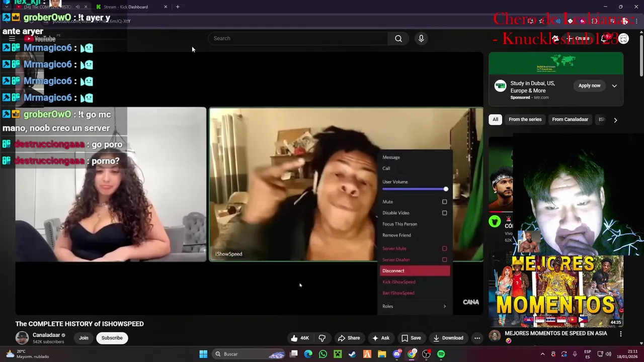
Task: Open WhatsApp from taskbar
Action: click(x=323, y=354)
